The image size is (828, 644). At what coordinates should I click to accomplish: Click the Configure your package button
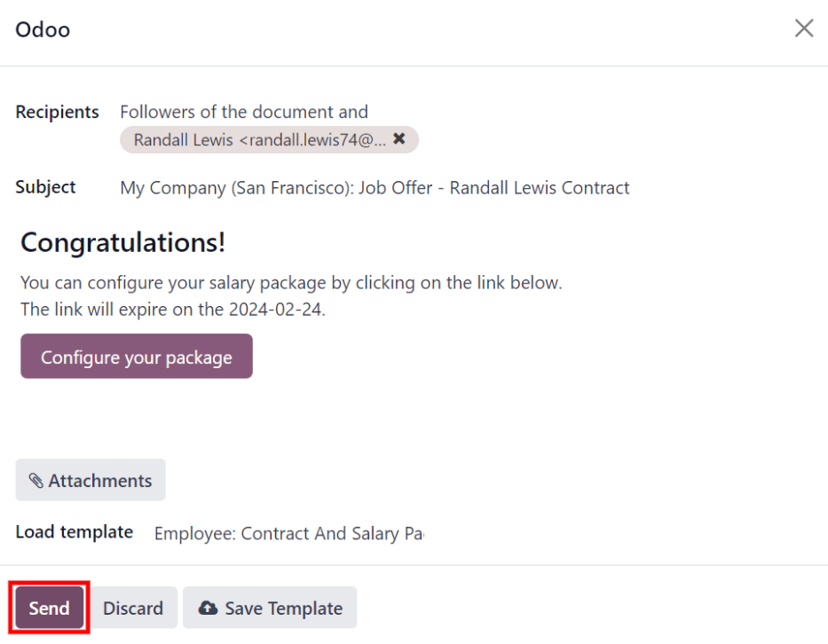(x=137, y=356)
